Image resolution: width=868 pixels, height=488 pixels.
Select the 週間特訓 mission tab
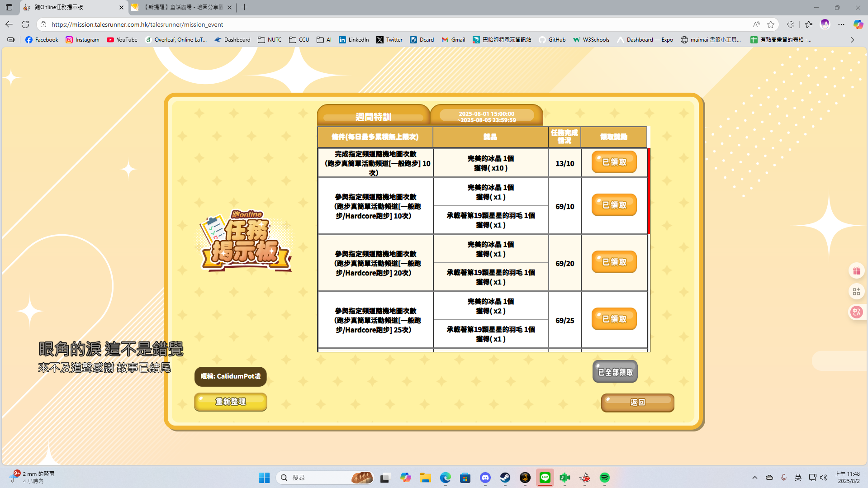(x=373, y=117)
